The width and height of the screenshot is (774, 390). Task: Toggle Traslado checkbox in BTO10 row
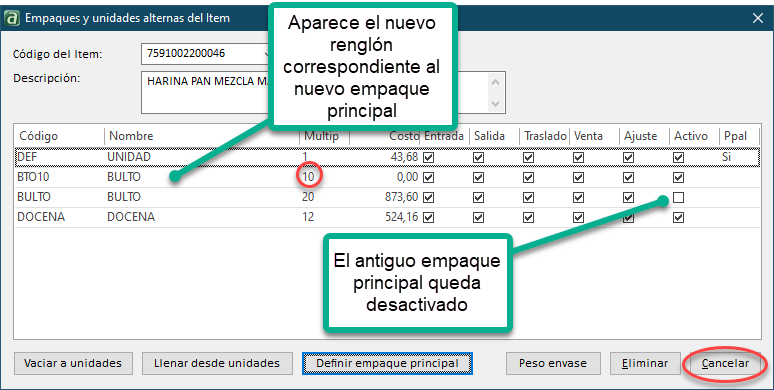pos(529,177)
